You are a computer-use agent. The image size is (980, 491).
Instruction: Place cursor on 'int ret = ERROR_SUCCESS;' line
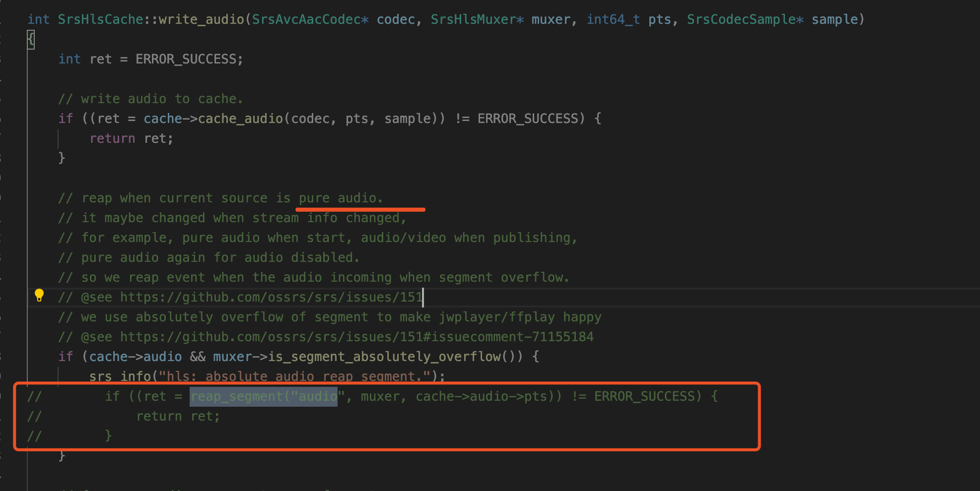[x=150, y=59]
